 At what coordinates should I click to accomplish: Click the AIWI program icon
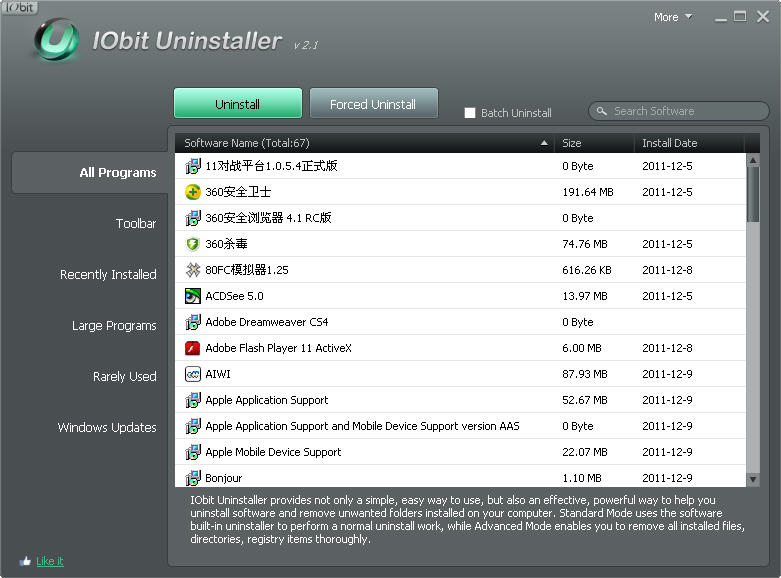[x=193, y=374]
